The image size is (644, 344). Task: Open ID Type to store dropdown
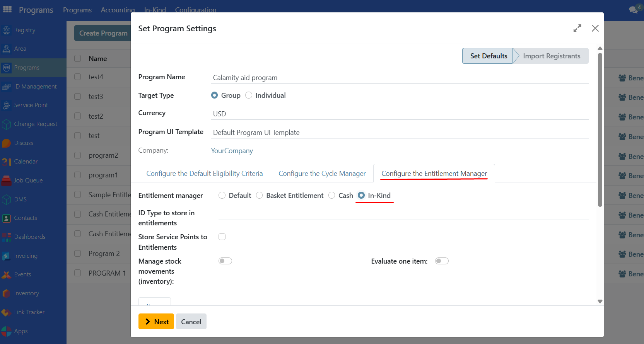(403, 214)
